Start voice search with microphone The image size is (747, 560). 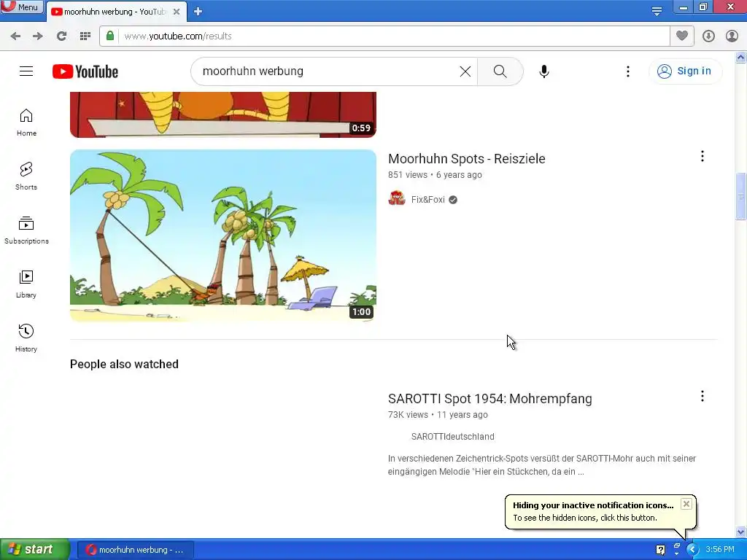pos(544,71)
